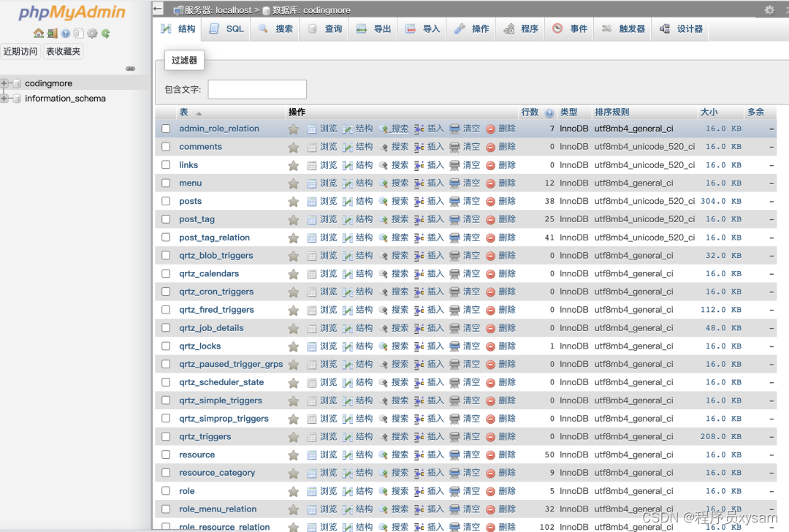Open the 程序 (Routines) tab

[522, 29]
